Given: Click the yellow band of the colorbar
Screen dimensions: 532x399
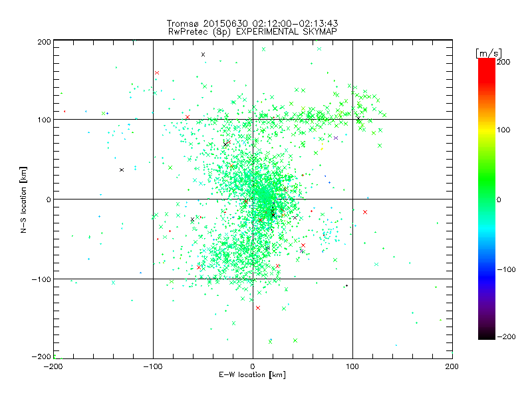Looking at the screenshot, I should click(x=487, y=130).
